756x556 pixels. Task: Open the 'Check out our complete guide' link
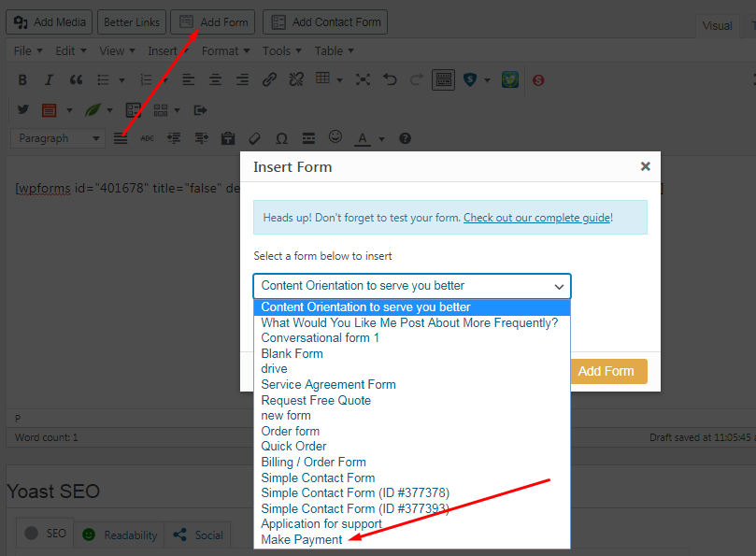[x=537, y=218]
